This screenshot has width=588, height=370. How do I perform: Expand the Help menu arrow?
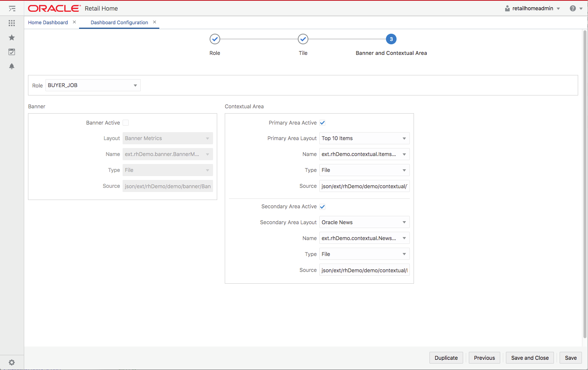[581, 9]
